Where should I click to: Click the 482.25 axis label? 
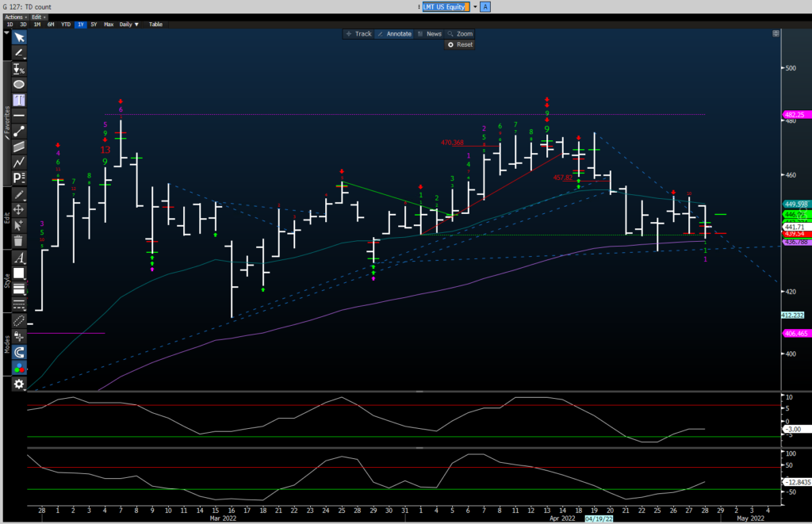tap(795, 115)
